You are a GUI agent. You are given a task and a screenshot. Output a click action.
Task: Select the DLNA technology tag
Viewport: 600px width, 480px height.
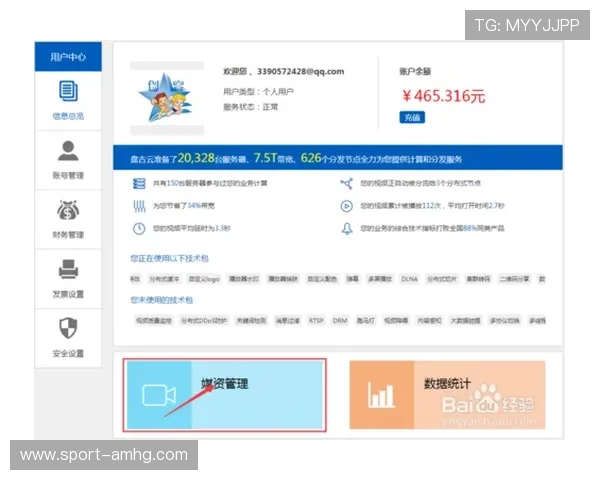pyautogui.click(x=409, y=279)
